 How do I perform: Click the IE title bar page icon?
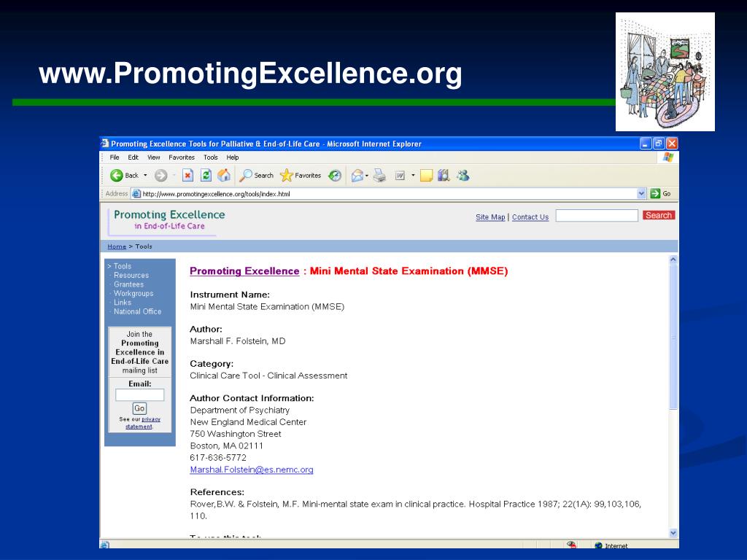105,144
